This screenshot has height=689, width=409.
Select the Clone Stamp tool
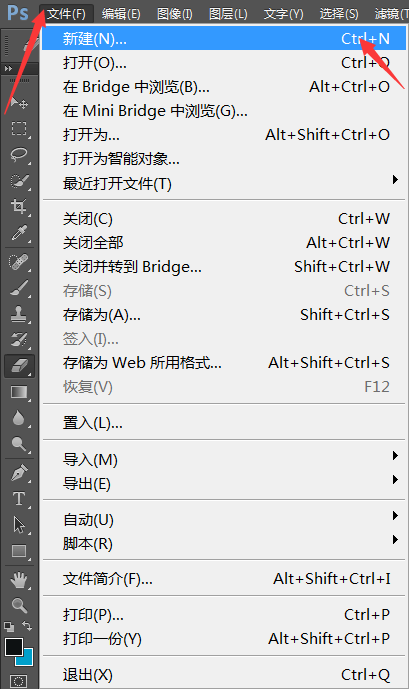[19, 314]
